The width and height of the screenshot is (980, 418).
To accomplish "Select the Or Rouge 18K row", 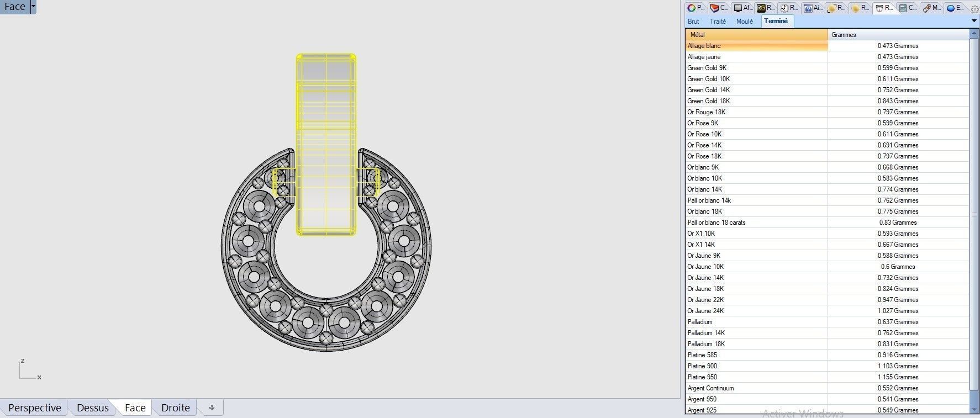I will 827,112.
